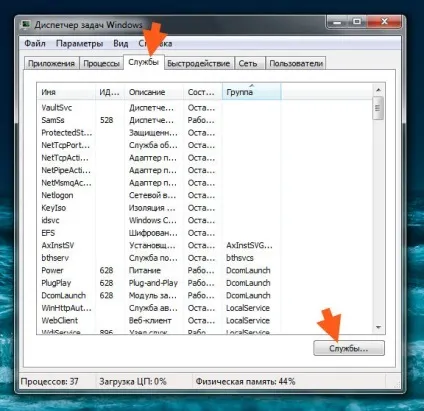424x411 pixels.
Task: Click the Изоляция ... description cell
Action: tap(152, 208)
